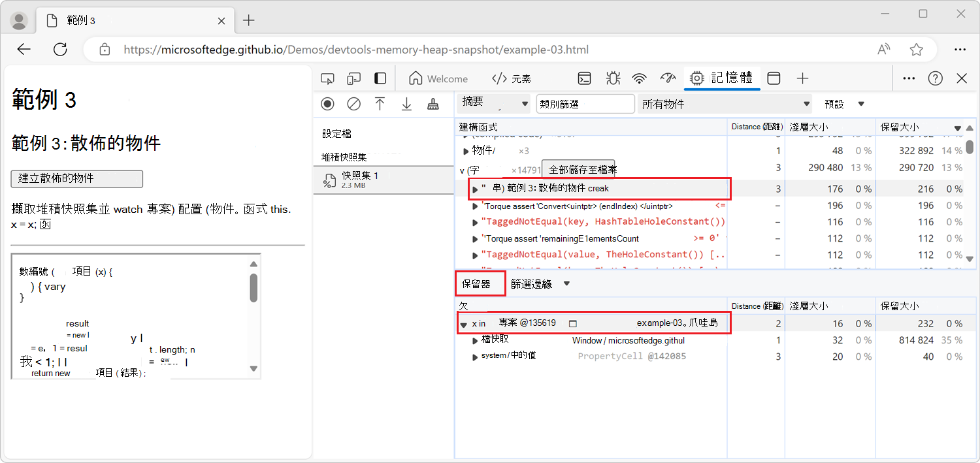Toggle device emulation icon
The width and height of the screenshot is (980, 463).
pyautogui.click(x=353, y=79)
